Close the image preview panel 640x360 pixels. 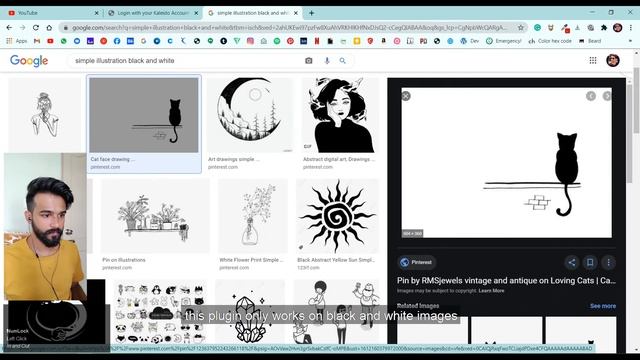point(406,96)
